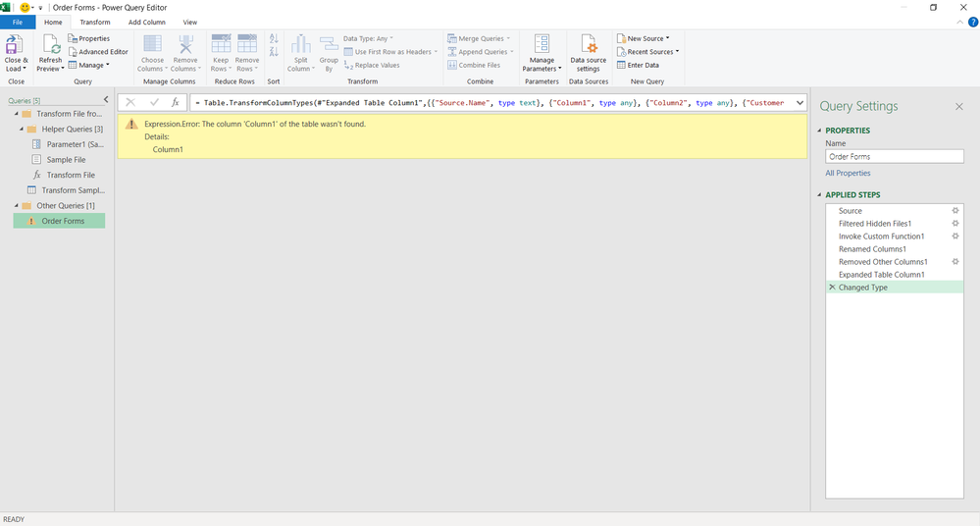Open query Properties
This screenshot has height=526, width=980.
click(88, 39)
